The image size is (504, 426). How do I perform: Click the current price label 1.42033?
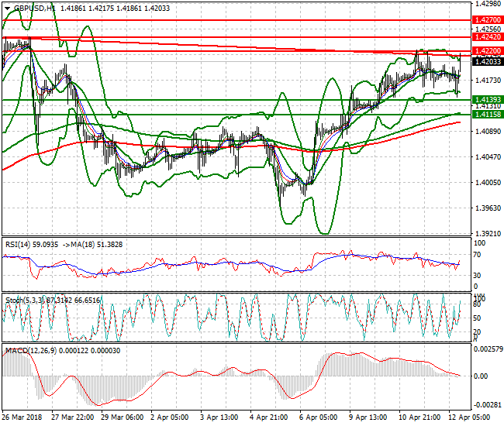488,61
